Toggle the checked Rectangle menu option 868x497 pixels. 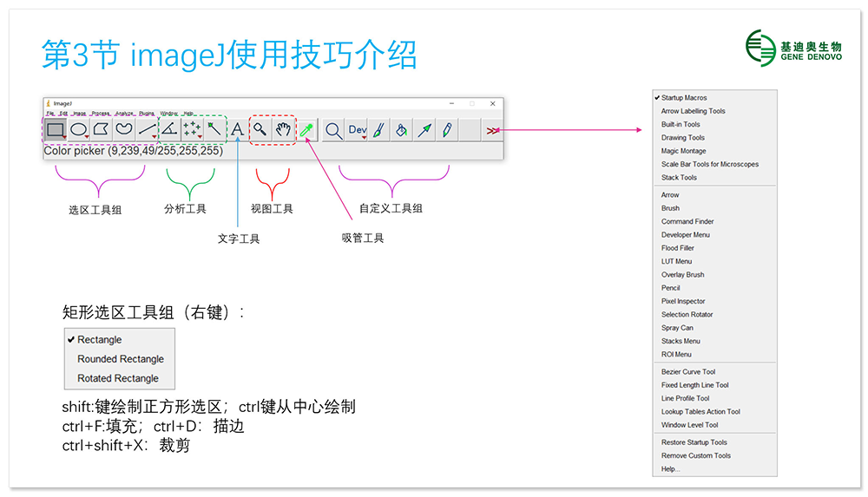point(120,339)
